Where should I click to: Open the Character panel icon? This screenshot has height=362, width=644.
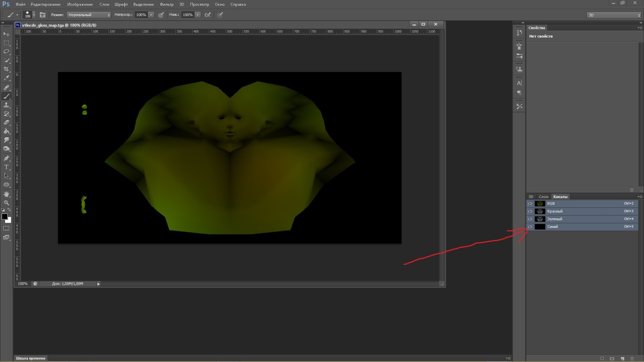pos(519,83)
